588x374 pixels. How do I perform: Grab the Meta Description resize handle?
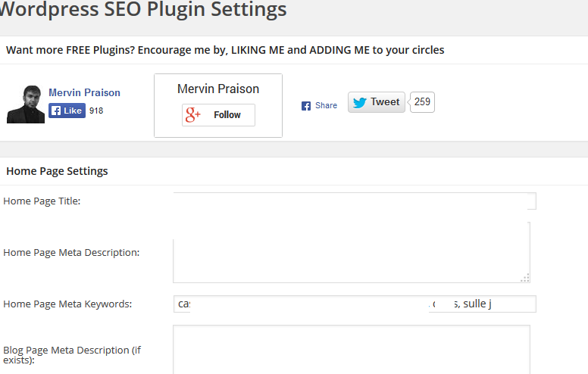point(525,278)
